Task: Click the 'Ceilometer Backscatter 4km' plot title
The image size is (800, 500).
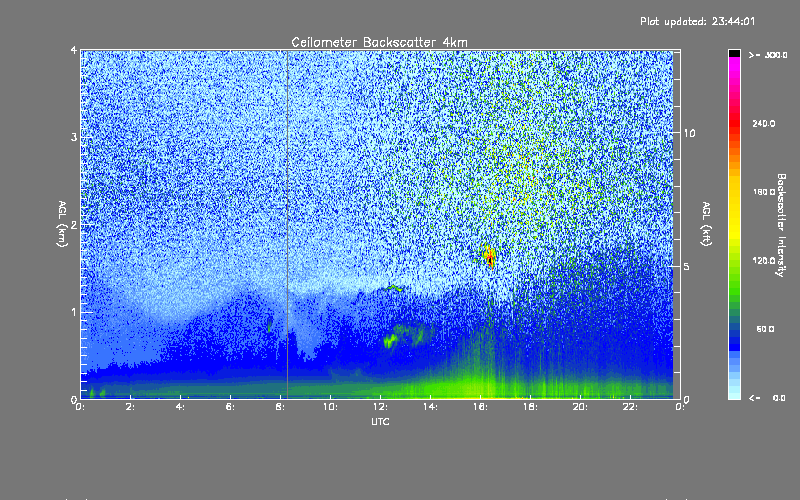Action: pos(379,42)
